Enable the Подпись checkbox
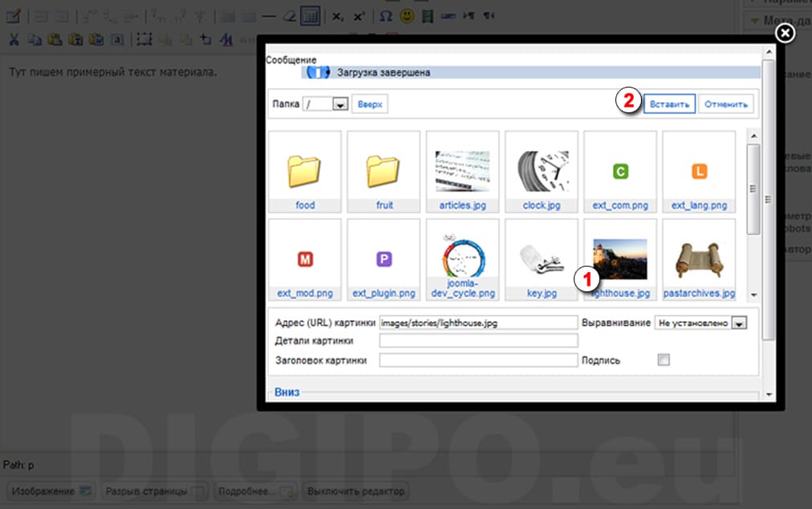 (x=663, y=360)
